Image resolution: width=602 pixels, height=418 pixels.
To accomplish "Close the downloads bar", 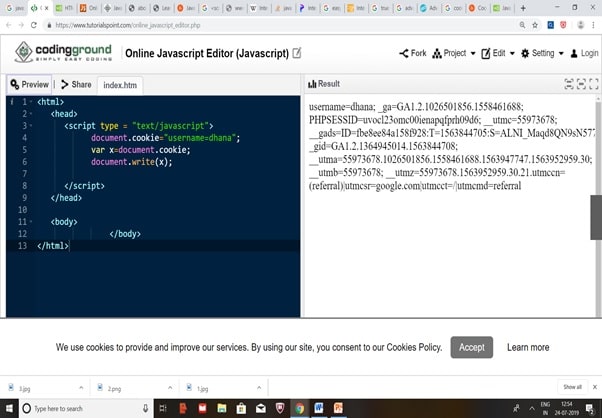I will 595,387.
